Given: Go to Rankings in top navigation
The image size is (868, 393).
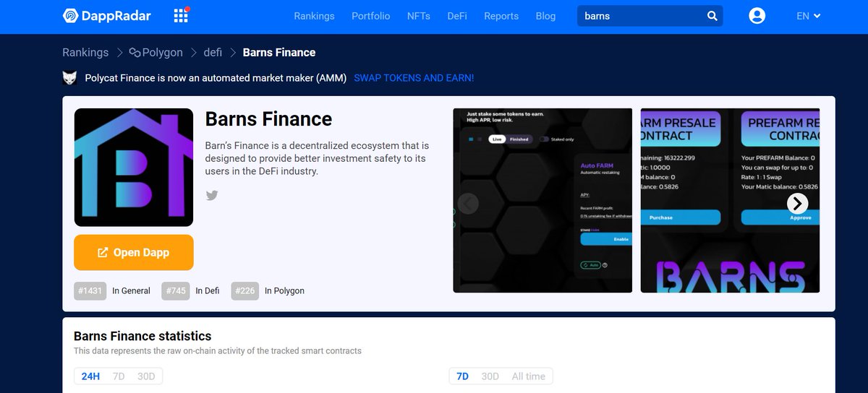Looking at the screenshot, I should 314,16.
